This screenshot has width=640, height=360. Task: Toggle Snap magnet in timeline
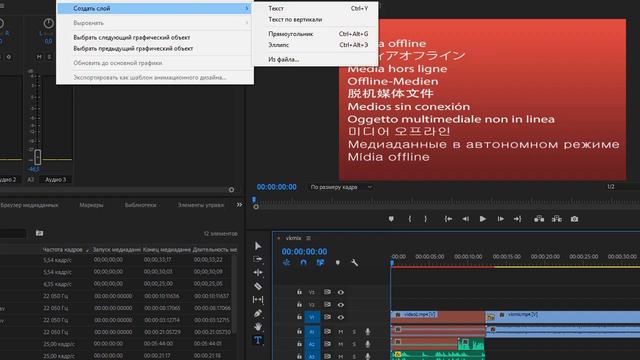coord(303,263)
